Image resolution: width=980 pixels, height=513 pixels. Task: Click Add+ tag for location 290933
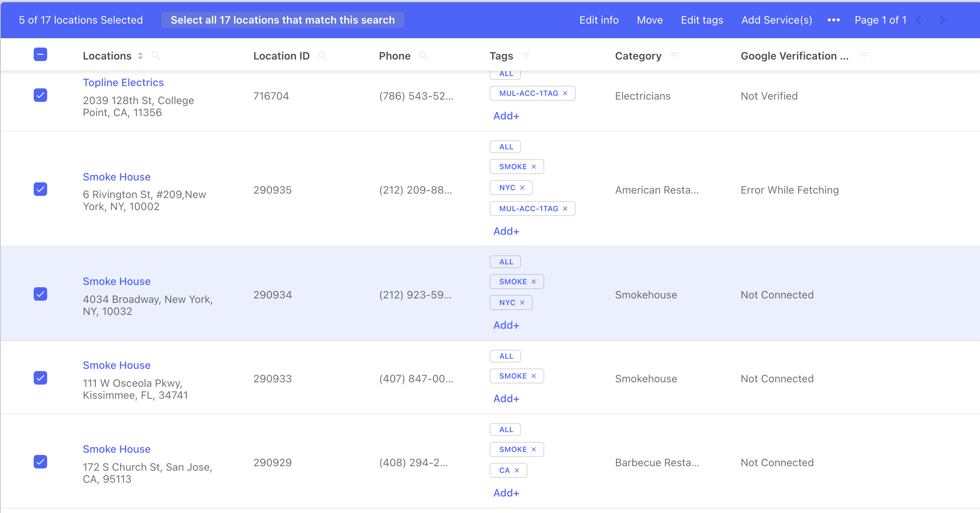click(x=506, y=399)
